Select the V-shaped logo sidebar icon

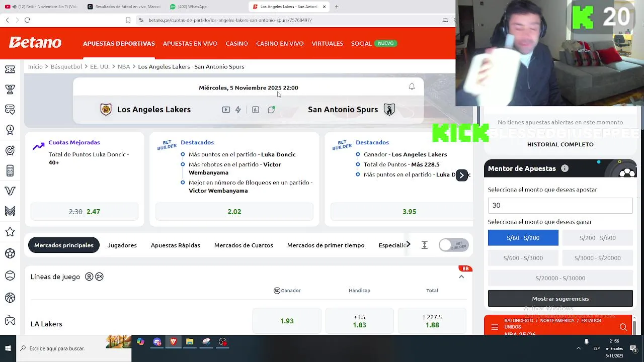[10, 191]
